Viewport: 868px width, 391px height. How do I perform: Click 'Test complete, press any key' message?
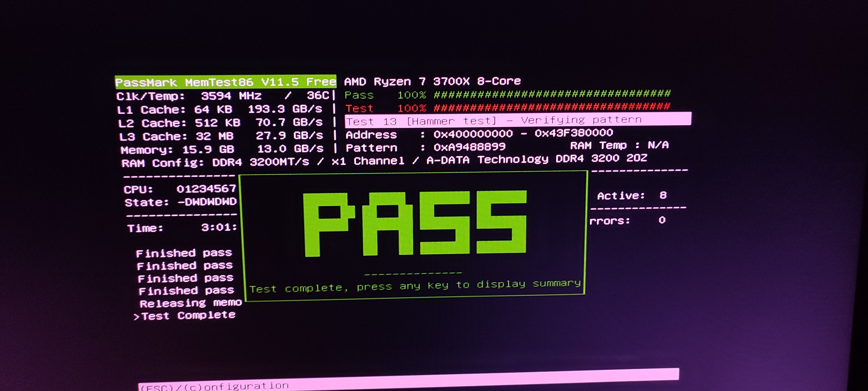[415, 286]
